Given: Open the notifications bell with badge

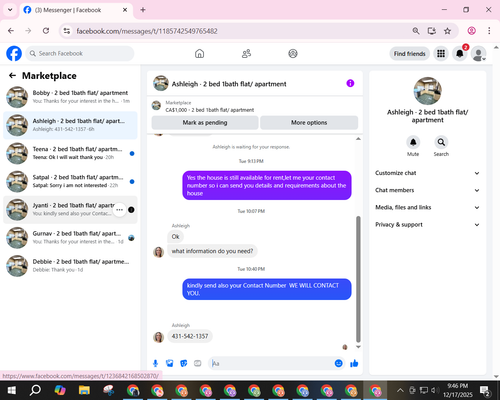Looking at the screenshot, I should [460, 54].
